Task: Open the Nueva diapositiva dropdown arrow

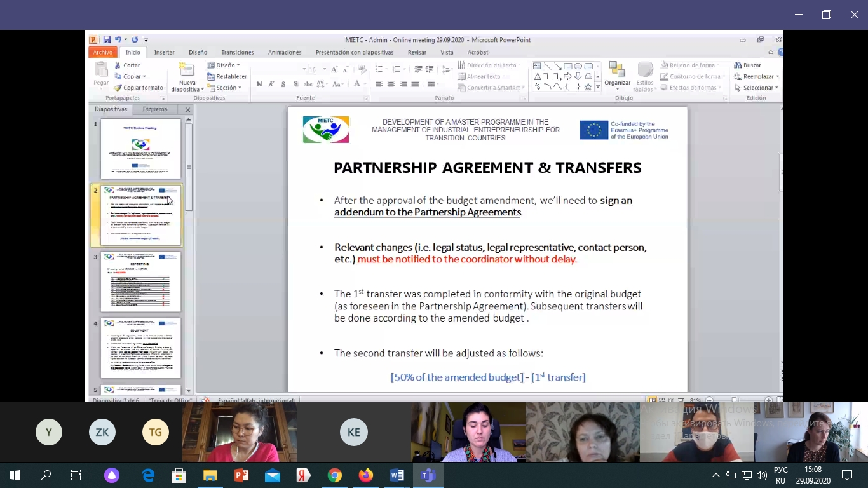Action: point(187,90)
